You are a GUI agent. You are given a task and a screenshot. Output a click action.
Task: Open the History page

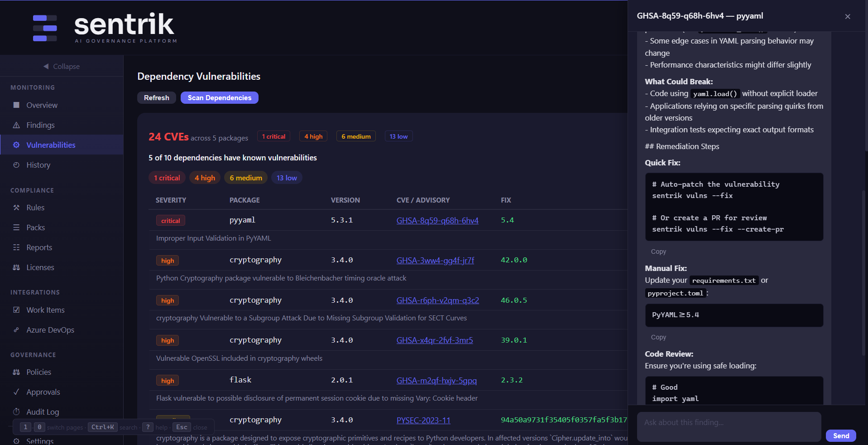[62, 165]
